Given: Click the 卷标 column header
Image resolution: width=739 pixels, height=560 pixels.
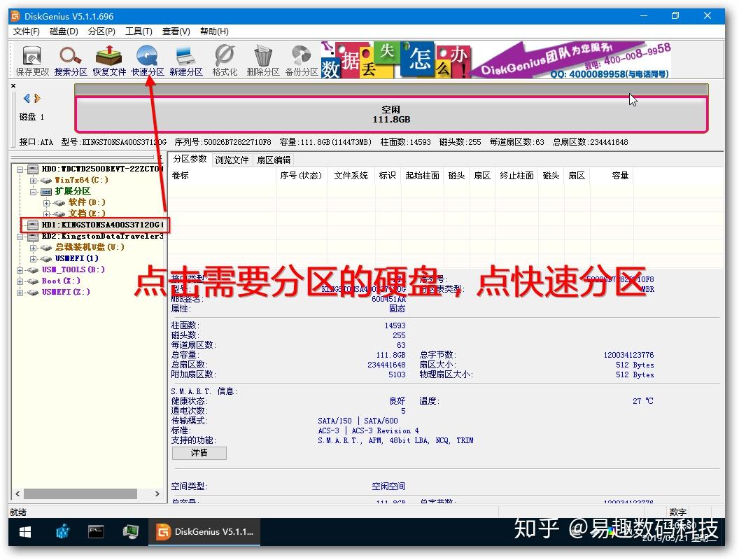Looking at the screenshot, I should (x=223, y=176).
